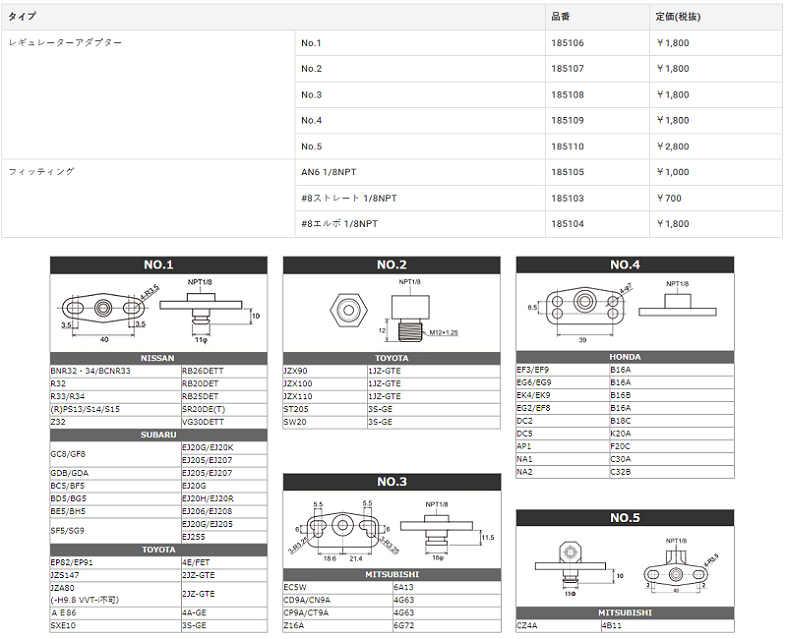Click the SF5/SG9 model cell
This screenshot has height=639, width=785.
(x=116, y=530)
